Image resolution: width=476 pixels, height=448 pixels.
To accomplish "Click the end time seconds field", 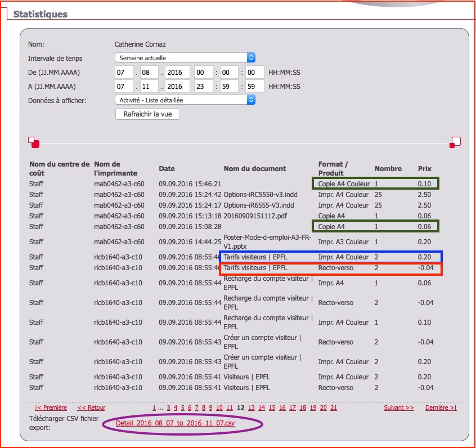I will pos(255,87).
